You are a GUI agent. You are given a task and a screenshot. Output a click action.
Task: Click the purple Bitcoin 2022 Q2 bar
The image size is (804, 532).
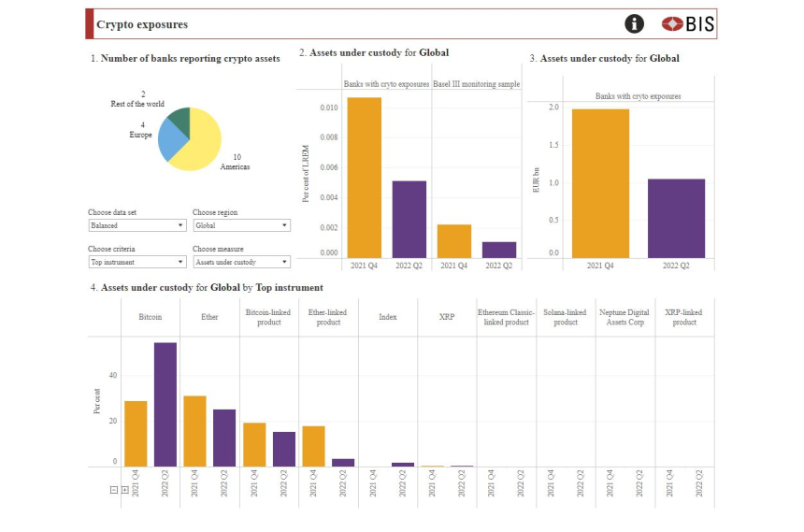pos(165,404)
